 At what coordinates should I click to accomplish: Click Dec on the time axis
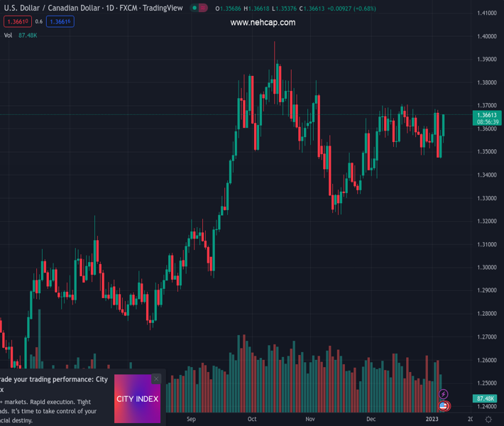(371, 420)
